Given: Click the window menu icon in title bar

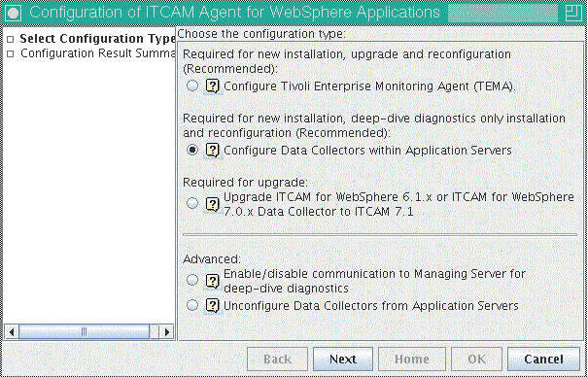Looking at the screenshot, I should tap(14, 13).
